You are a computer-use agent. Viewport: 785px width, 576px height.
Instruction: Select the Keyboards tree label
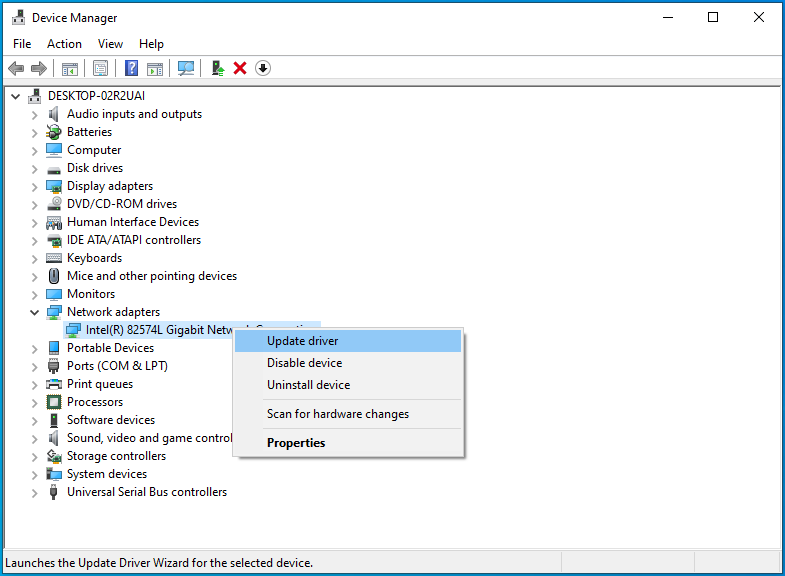tap(95, 258)
